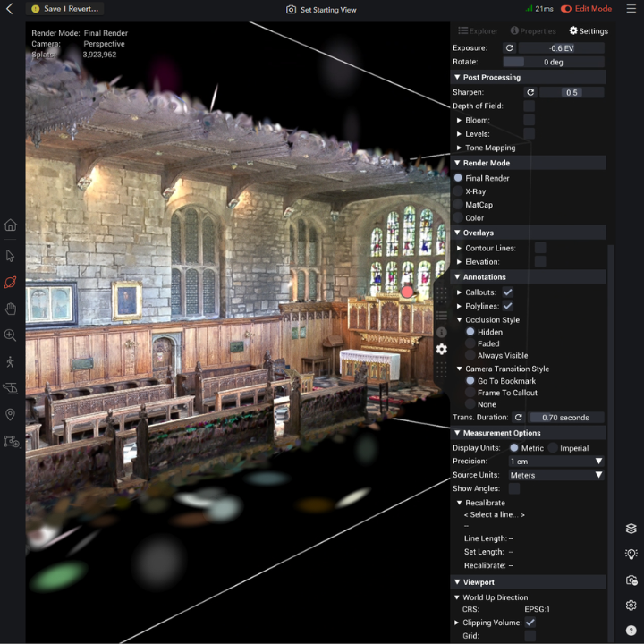This screenshot has height=644, width=644.
Task: Select Color render mode
Action: click(458, 217)
